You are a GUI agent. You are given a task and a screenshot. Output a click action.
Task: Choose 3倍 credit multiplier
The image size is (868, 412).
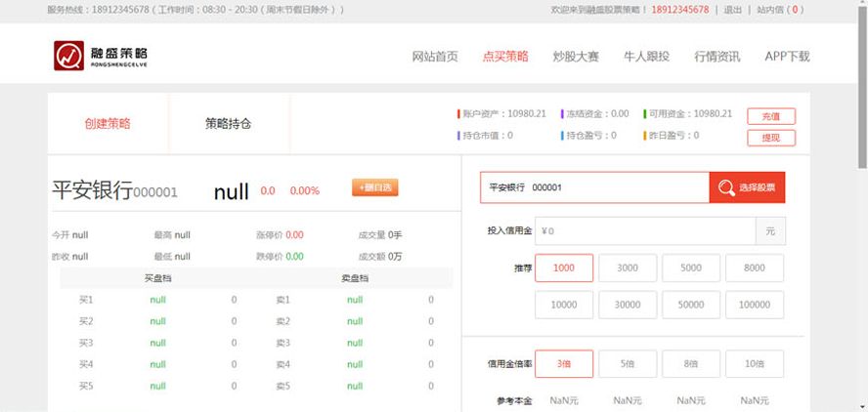coord(564,364)
